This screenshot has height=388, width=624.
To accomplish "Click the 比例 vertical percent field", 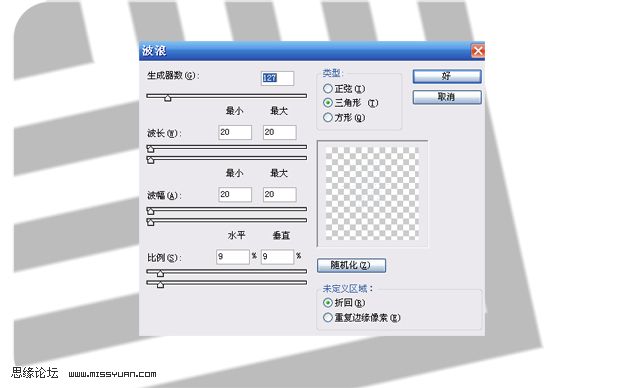I will click(x=277, y=257).
